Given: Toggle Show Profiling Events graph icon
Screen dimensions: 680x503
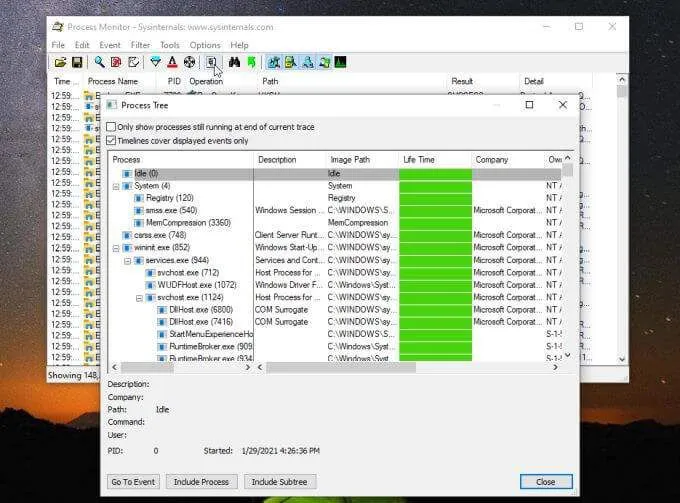Looking at the screenshot, I should click(340, 62).
